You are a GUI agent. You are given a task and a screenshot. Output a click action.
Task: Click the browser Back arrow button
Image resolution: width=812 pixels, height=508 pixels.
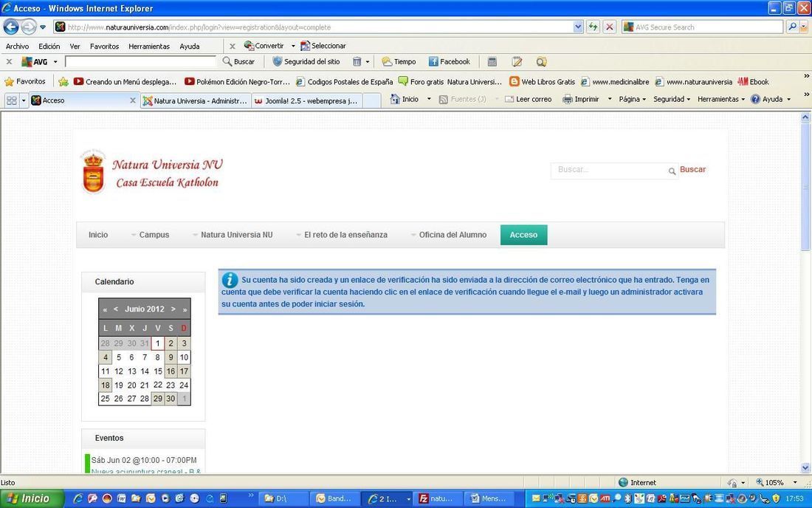tap(11, 27)
